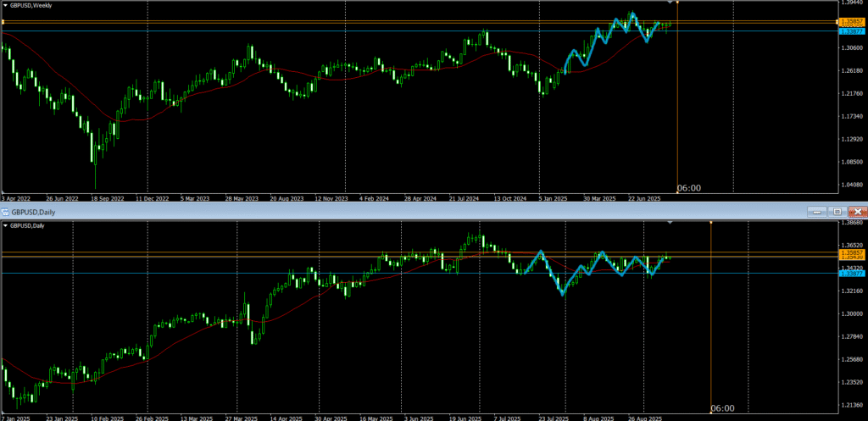Screen dimensions: 868x421
Task: Click the 23 Jan 2025 date on Daily axis
Action: tap(61, 418)
